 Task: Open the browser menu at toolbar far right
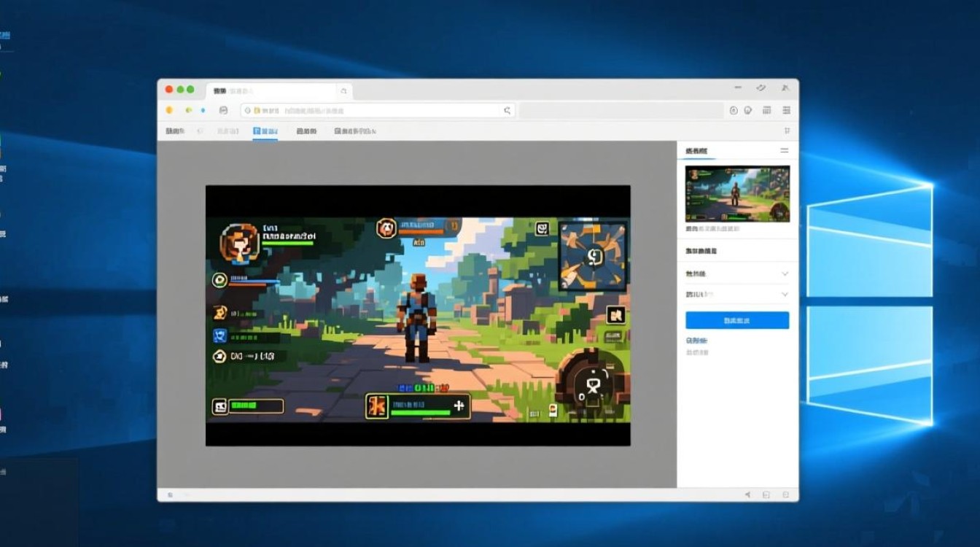click(787, 110)
